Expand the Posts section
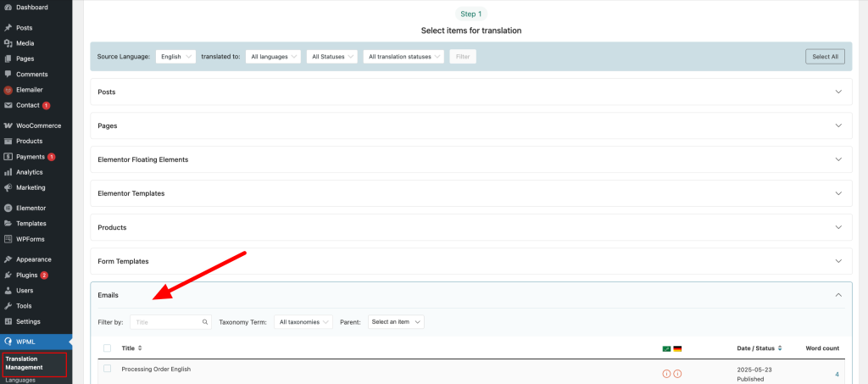The image size is (868, 384). click(x=471, y=92)
